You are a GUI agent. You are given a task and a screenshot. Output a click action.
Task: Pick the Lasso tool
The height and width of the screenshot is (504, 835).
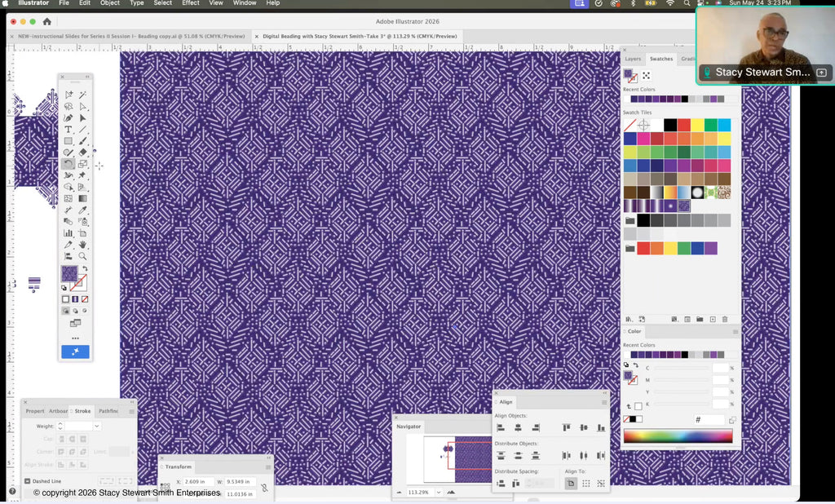click(x=68, y=107)
